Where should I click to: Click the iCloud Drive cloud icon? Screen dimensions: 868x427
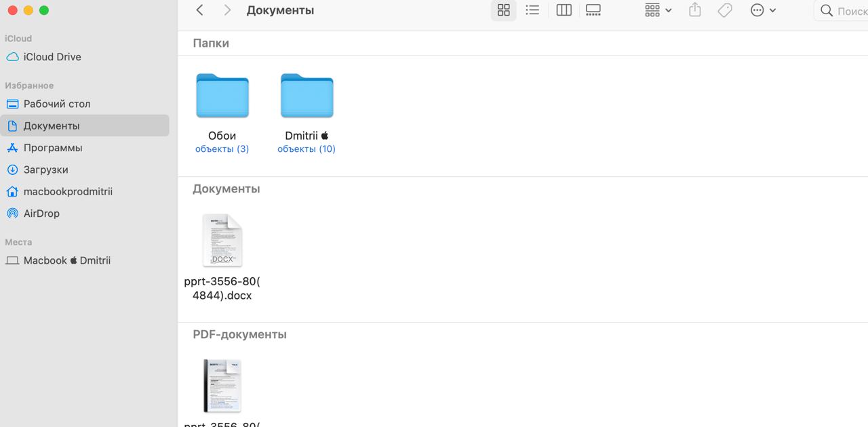12,57
